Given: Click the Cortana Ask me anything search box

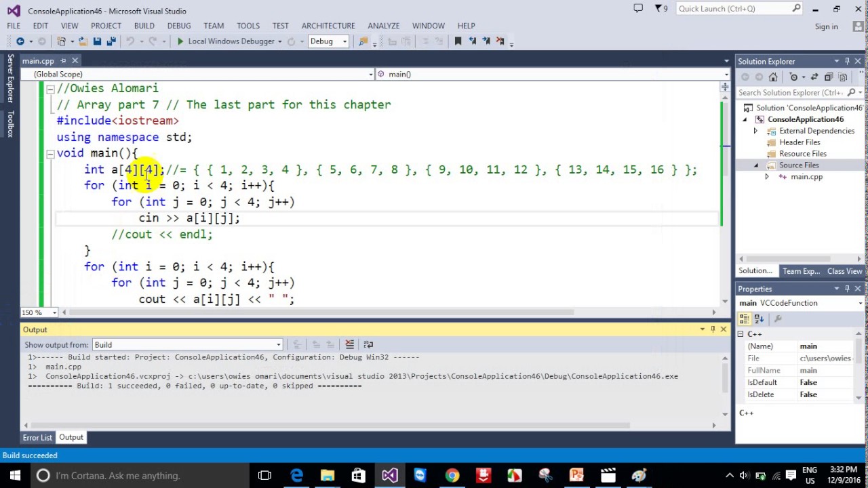Looking at the screenshot, I should [141, 476].
